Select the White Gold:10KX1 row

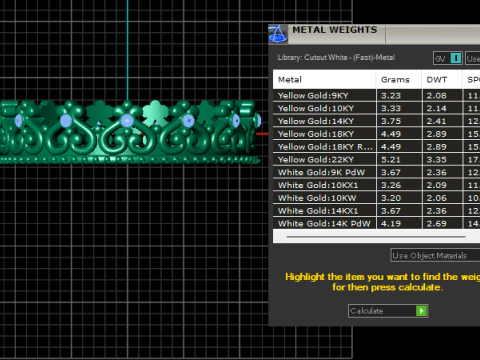pyautogui.click(x=376, y=185)
